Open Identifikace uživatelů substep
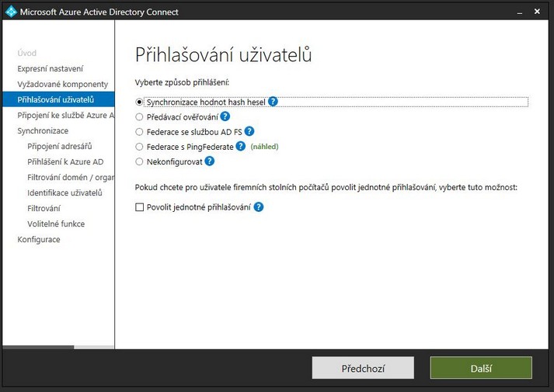The image size is (554, 392). click(x=64, y=193)
